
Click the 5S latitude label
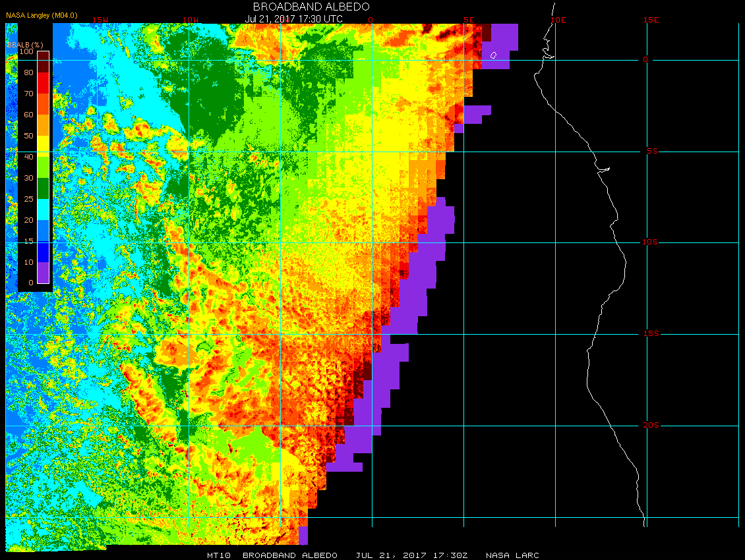(652, 151)
